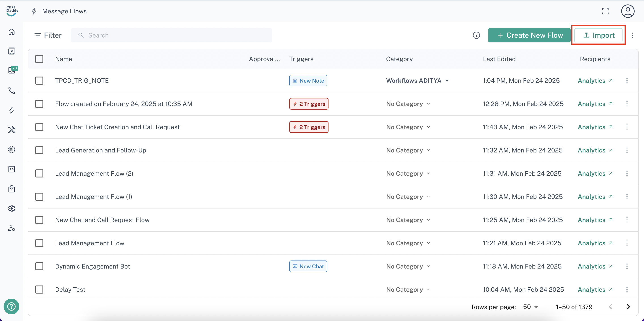Open the kebab menu beside Import button
The image size is (644, 321).
point(633,35)
